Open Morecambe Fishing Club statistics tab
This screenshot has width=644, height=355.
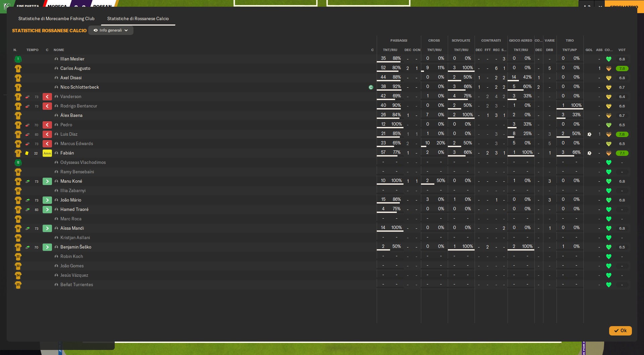pyautogui.click(x=56, y=18)
